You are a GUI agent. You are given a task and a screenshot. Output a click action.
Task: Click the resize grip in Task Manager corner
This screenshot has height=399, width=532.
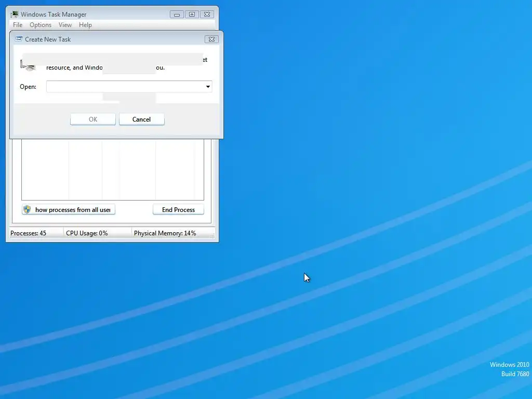coord(212,235)
